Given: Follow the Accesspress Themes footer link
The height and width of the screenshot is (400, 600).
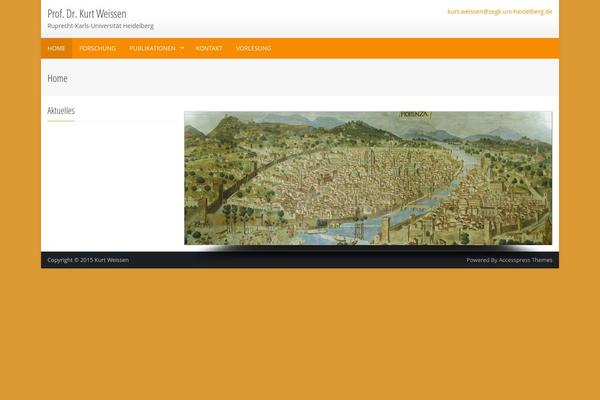Looking at the screenshot, I should point(525,260).
